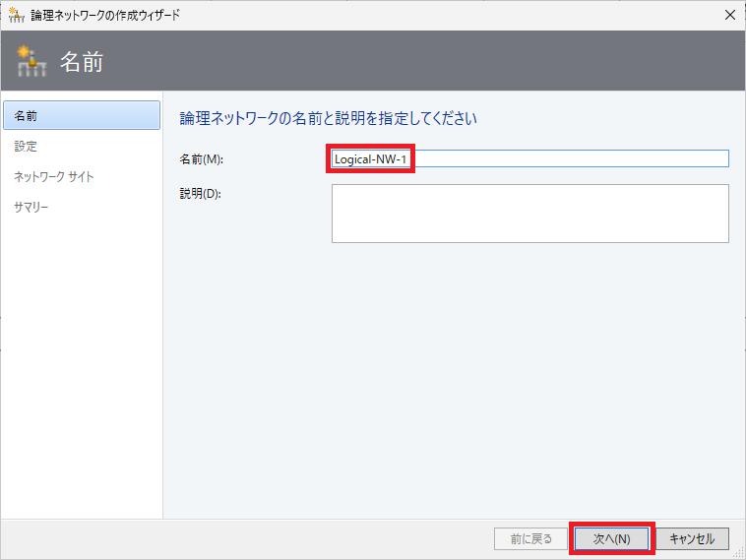The height and width of the screenshot is (560, 746).
Task: Open the ネットワーク サイト wizard step
Action: coord(54,176)
